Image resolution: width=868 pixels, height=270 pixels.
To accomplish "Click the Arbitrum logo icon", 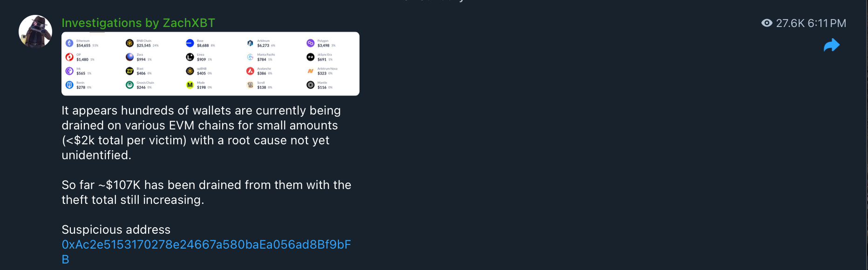I will [x=251, y=43].
